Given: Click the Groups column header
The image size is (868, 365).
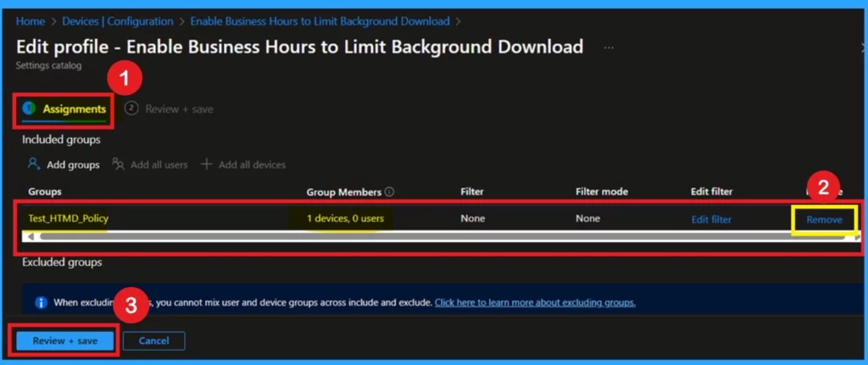Looking at the screenshot, I should 45,192.
